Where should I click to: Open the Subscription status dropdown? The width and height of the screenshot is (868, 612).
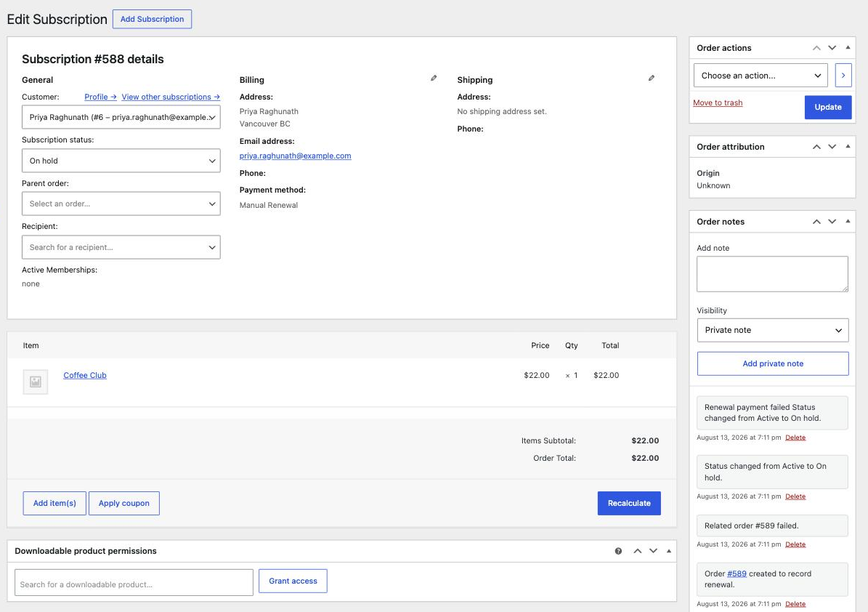point(121,161)
